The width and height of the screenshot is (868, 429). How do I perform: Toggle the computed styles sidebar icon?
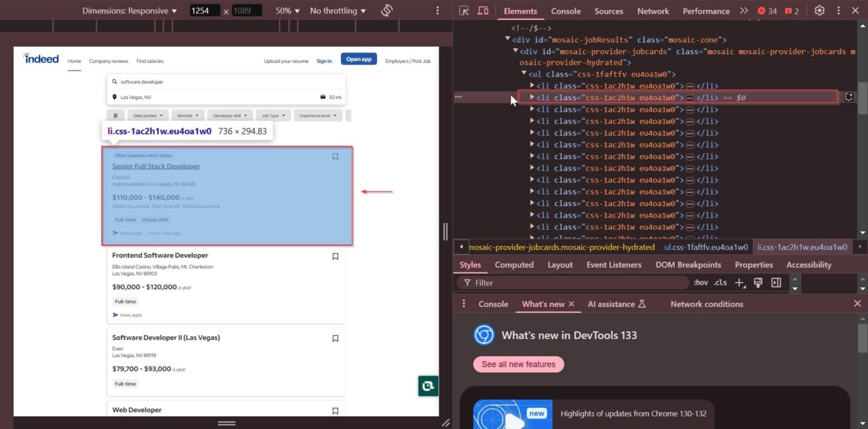(776, 283)
